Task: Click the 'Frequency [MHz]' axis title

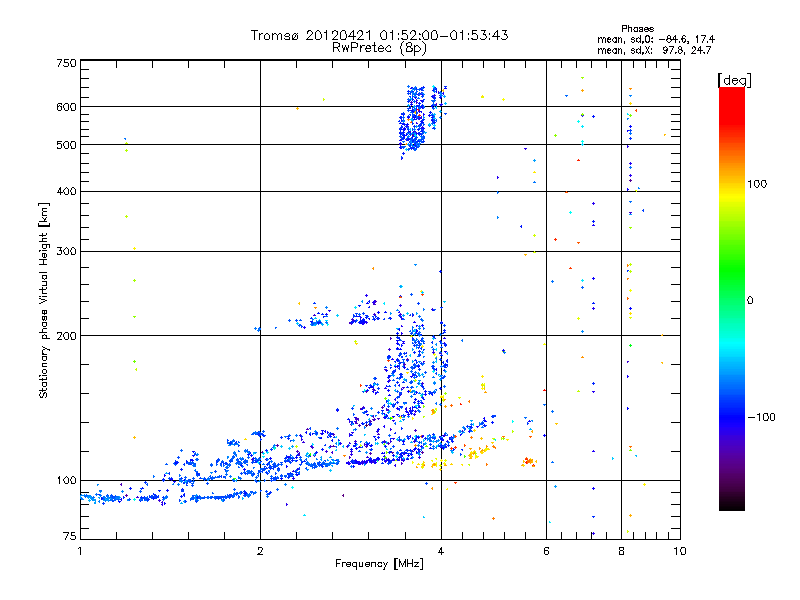Action: (x=379, y=564)
